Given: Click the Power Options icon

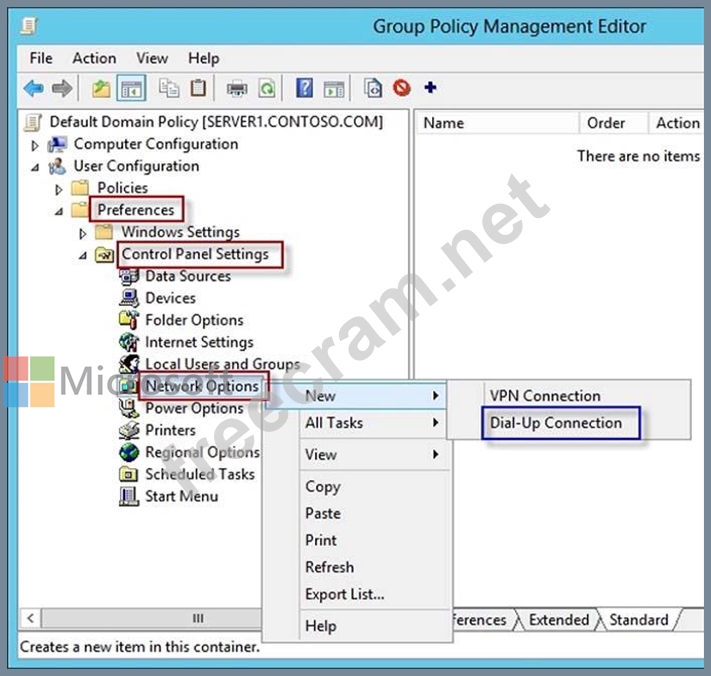Looking at the screenshot, I should 129,408.
